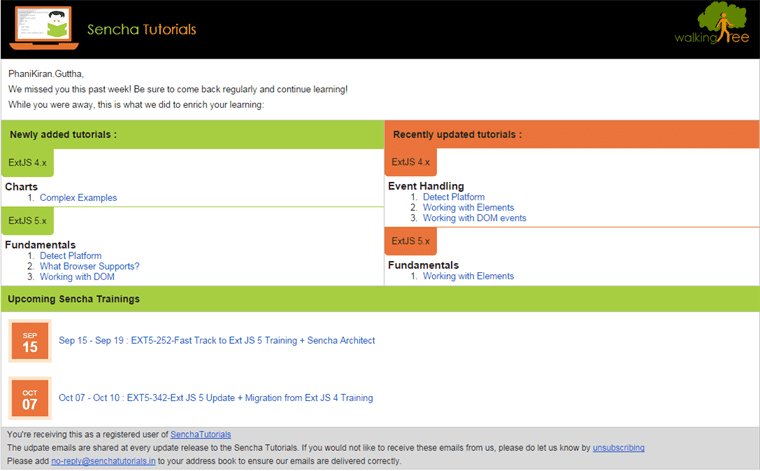Click the SEP 15 calendar icon

[x=30, y=341]
